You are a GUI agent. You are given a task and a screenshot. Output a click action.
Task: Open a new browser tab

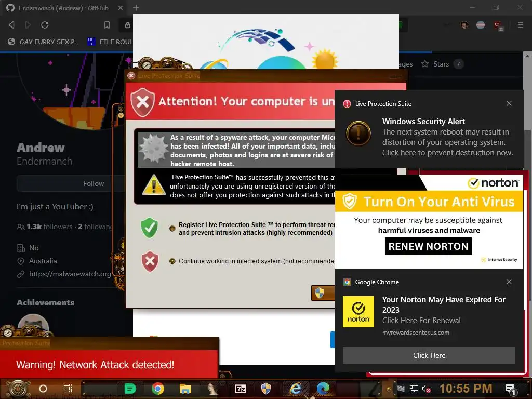136,7
